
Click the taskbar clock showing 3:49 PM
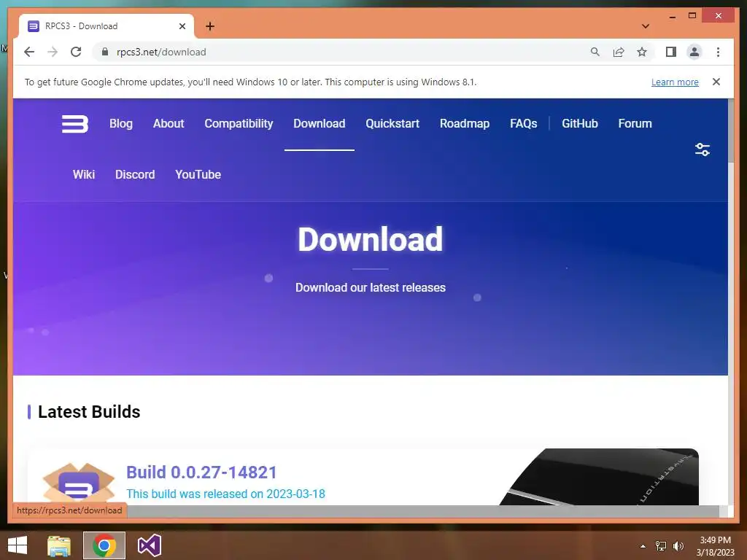(715, 546)
